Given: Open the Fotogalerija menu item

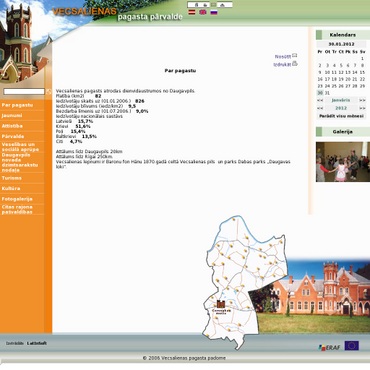Looking at the screenshot, I should tap(17, 199).
